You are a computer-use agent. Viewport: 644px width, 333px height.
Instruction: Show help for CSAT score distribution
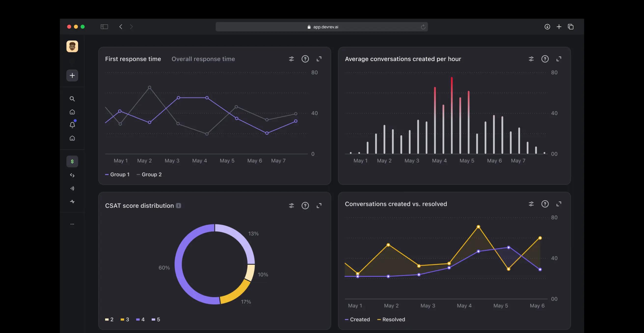(305, 206)
